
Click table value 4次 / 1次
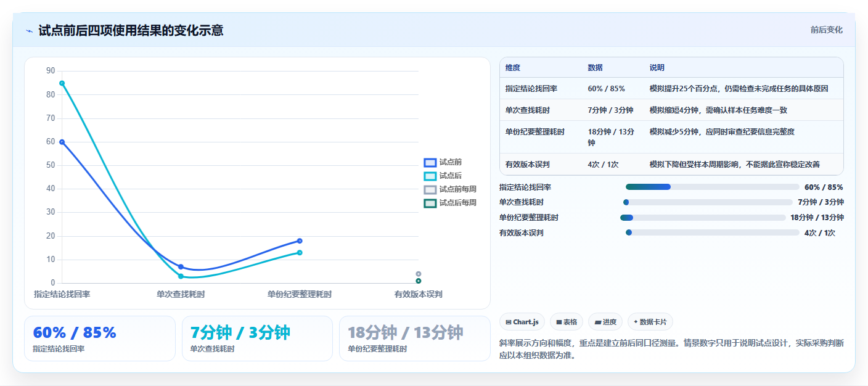tap(604, 165)
